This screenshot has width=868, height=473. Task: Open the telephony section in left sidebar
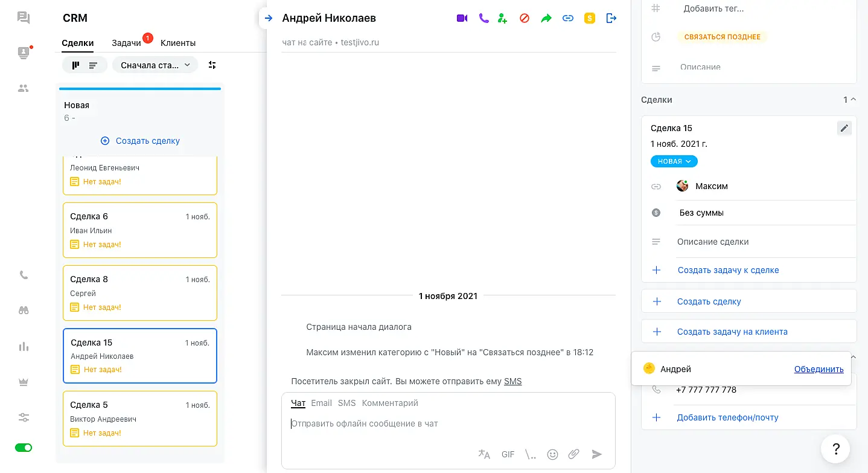point(24,275)
